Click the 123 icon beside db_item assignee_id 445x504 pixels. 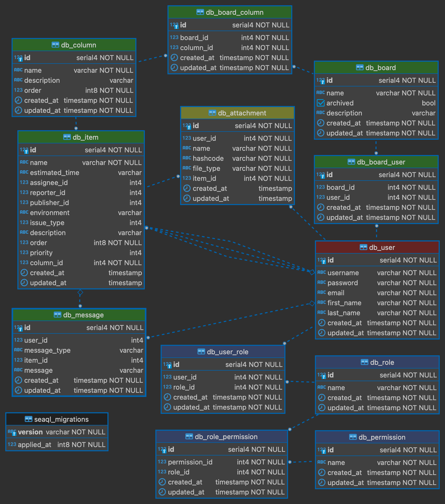pyautogui.click(x=24, y=182)
